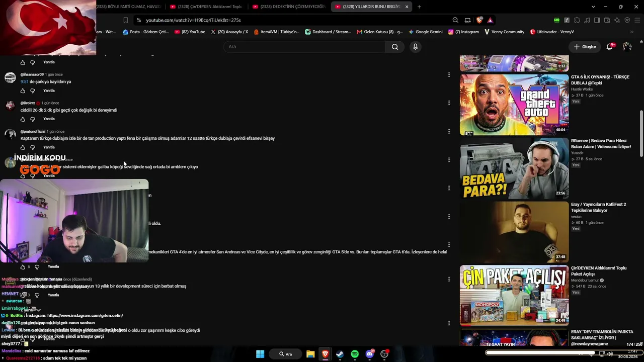Open a new tab with plus button
This screenshot has width=644, height=362.
[419, 7]
